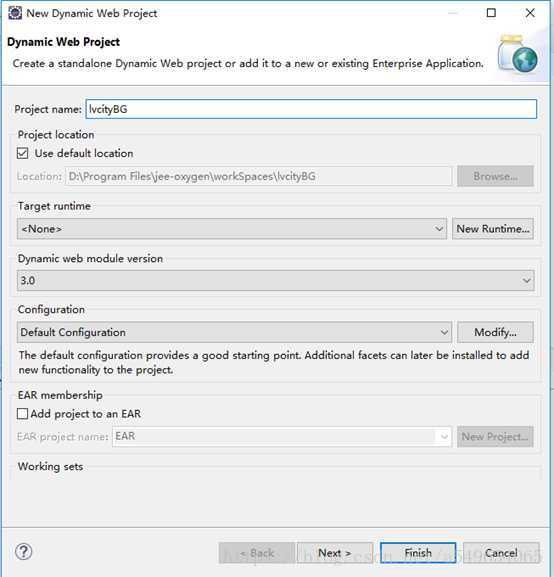554x577 pixels.
Task: Go to the Next wizard page
Action: [335, 553]
